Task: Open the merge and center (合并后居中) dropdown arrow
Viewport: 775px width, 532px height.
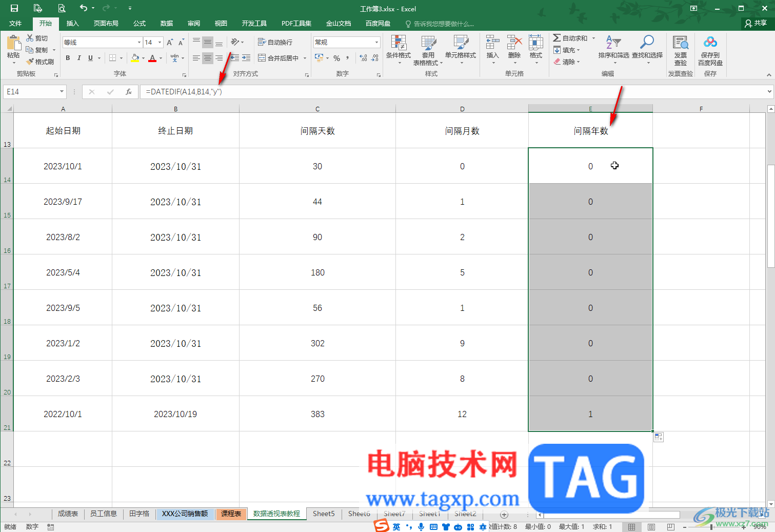Action: pos(305,58)
